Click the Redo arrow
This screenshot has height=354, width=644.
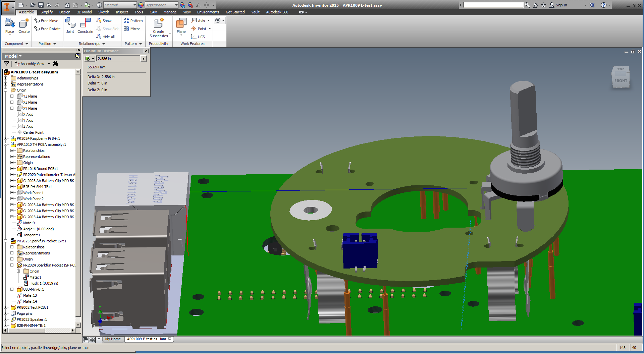tap(57, 5)
